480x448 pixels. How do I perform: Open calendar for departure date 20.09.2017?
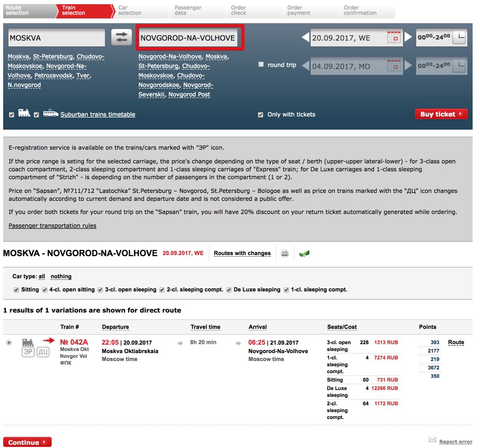coord(394,37)
